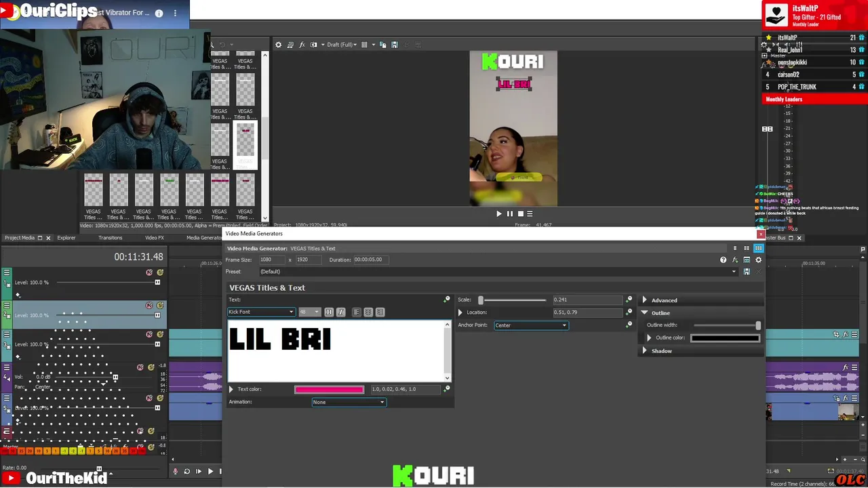Animate the Anchor Point parameter
Image resolution: width=868 pixels, height=488 pixels.
coord(629,325)
